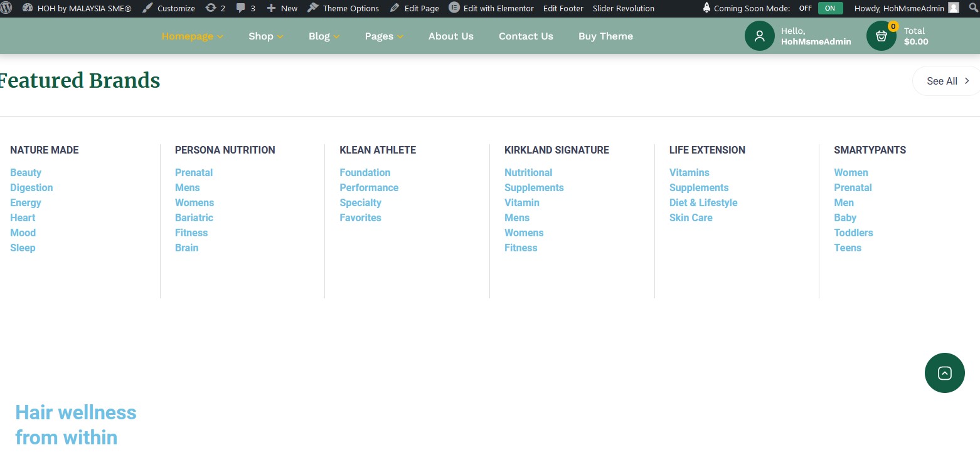This screenshot has height=455, width=980.
Task: Click the user account circle icon
Action: [759, 36]
